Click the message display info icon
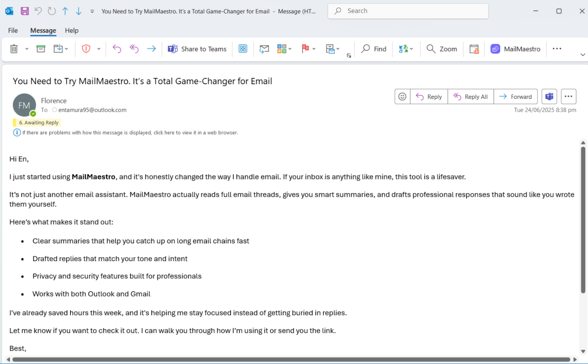588x364 pixels. [17, 133]
